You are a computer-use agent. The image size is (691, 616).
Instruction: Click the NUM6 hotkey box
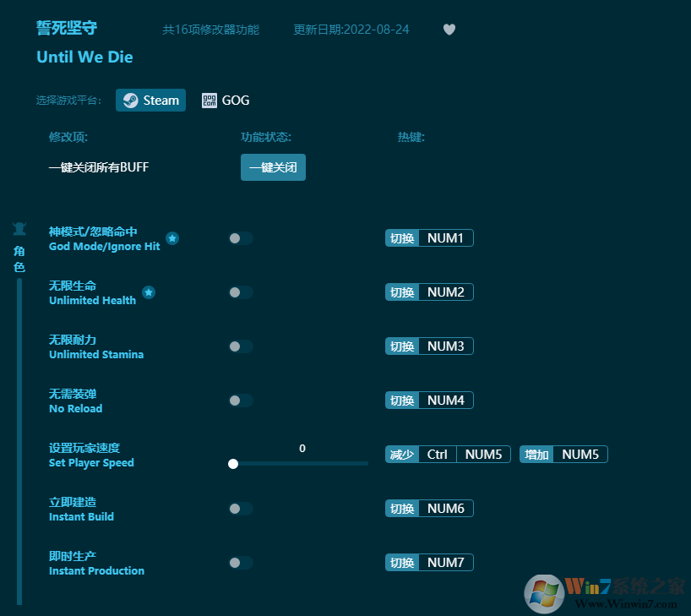[445, 509]
